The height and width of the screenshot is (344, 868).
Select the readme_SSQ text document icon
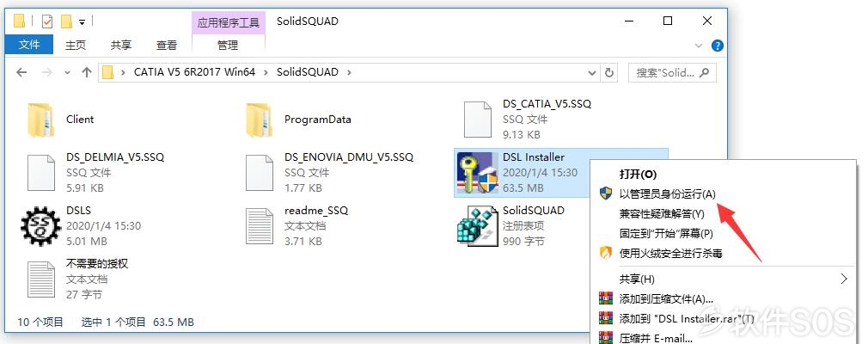pyautogui.click(x=259, y=226)
